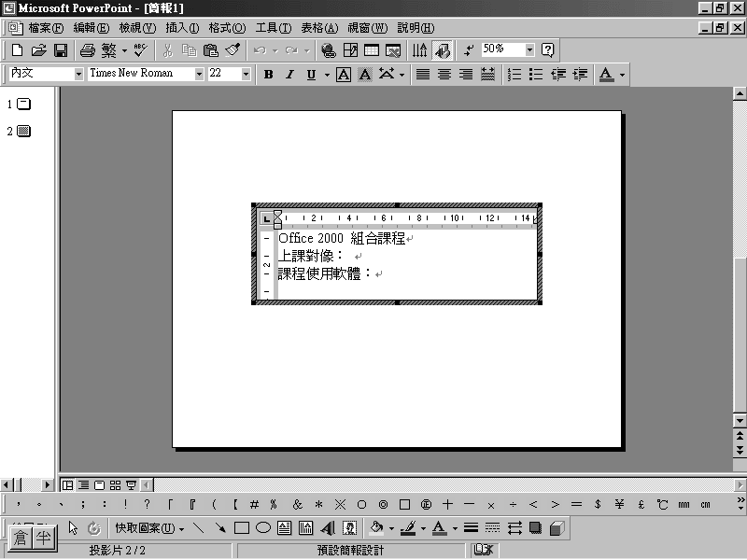Align text left
Screen dimensions: 747x560
tap(423, 75)
